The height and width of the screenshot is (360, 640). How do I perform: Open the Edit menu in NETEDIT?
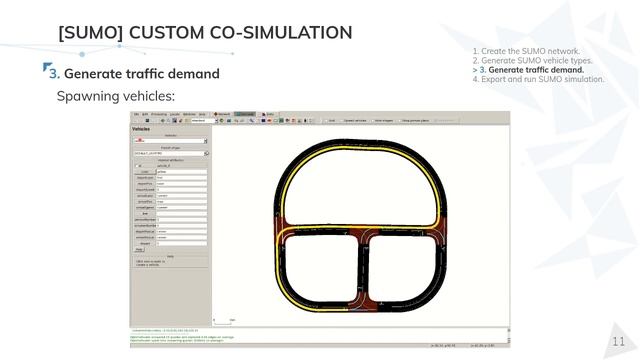point(145,114)
